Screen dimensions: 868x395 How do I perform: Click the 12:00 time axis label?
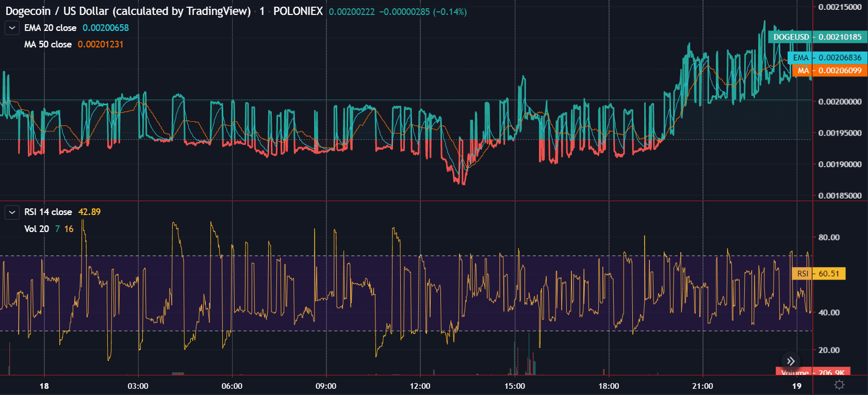coord(420,386)
